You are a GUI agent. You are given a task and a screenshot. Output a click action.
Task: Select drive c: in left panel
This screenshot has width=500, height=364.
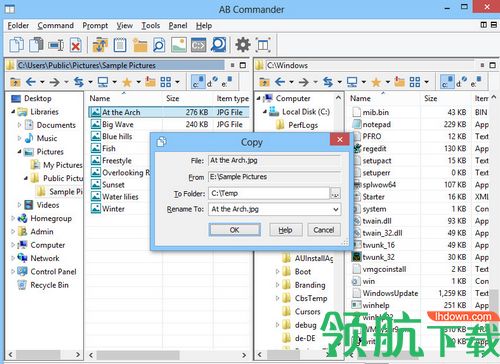coord(198,82)
